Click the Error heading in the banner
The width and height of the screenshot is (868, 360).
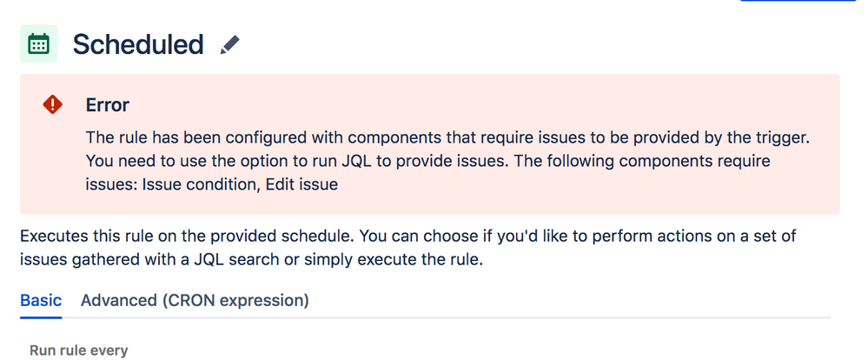pyautogui.click(x=107, y=105)
